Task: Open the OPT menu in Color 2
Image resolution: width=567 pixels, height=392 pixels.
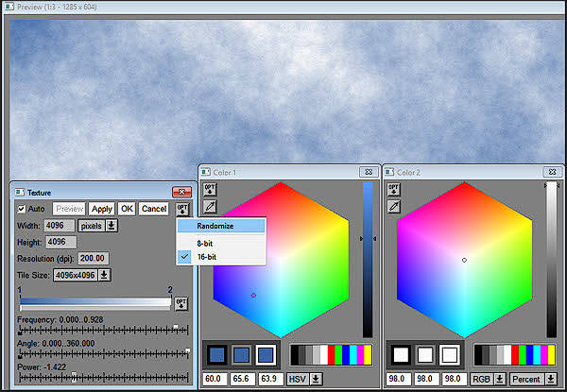Action: tap(394, 189)
